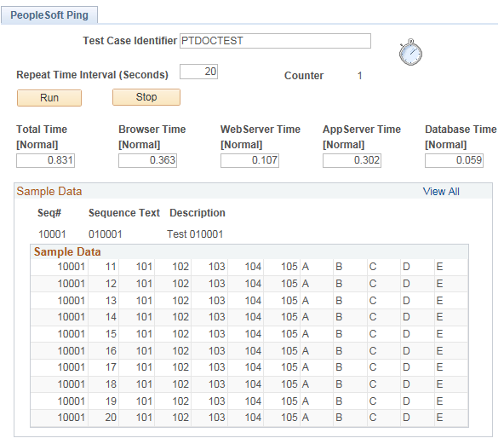Image resolution: width=504 pixels, height=444 pixels.
Task: Open the View All link
Action: point(441,192)
